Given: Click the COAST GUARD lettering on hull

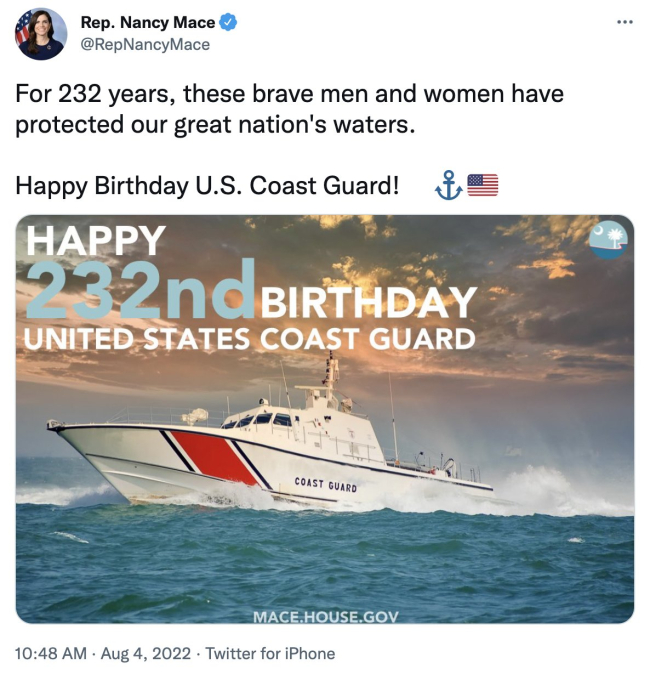Looking at the screenshot, I should tap(326, 487).
